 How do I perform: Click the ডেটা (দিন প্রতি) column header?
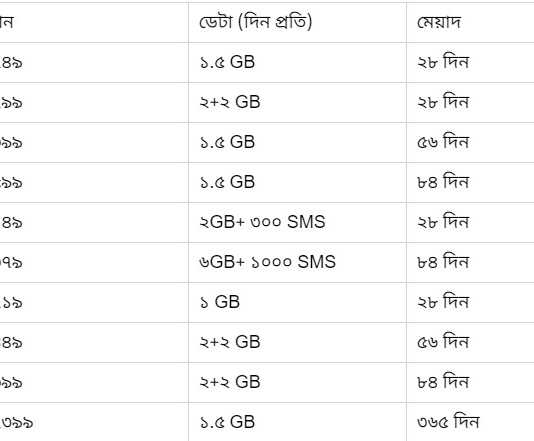point(255,22)
